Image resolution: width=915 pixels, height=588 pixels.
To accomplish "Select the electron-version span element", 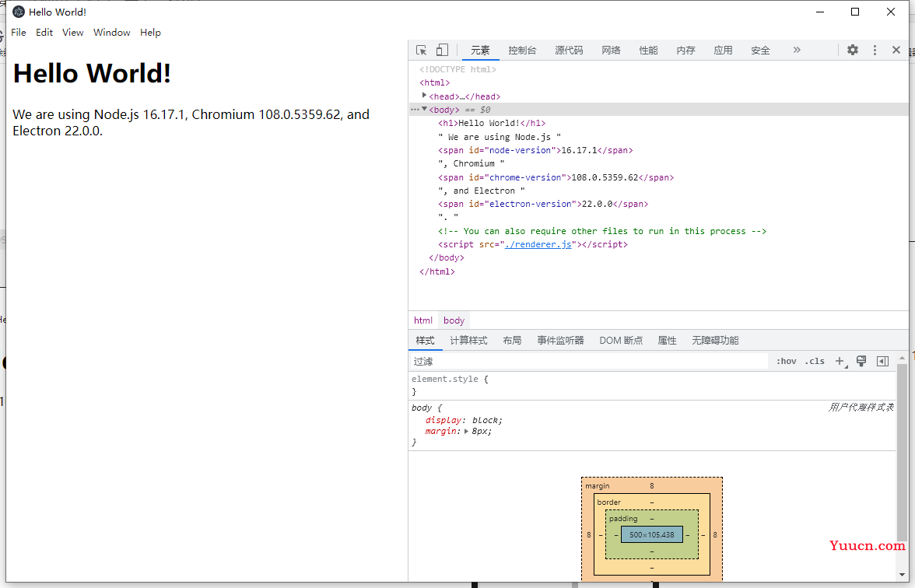I will click(x=543, y=204).
